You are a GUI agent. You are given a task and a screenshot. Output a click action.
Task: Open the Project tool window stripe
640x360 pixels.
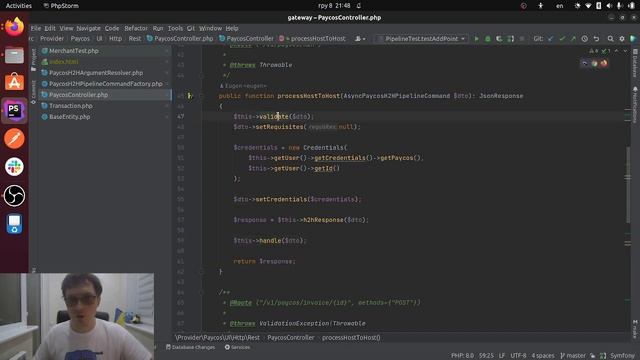tap(33, 60)
